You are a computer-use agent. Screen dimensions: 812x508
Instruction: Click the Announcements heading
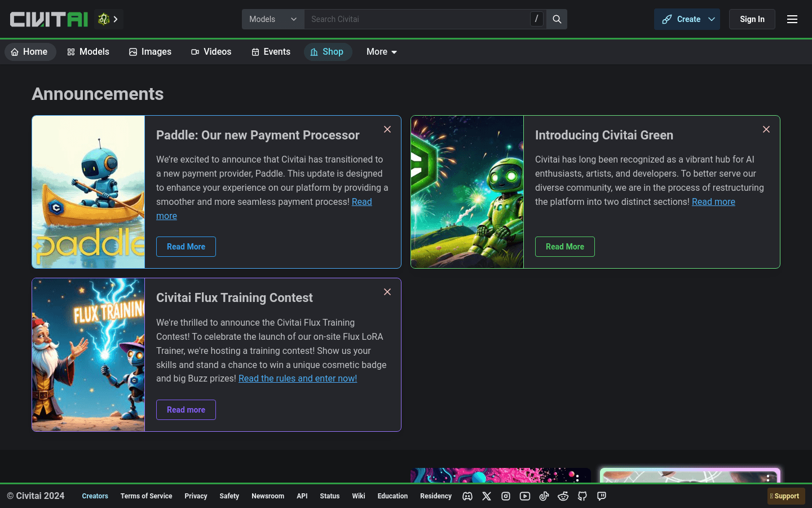coord(98,94)
